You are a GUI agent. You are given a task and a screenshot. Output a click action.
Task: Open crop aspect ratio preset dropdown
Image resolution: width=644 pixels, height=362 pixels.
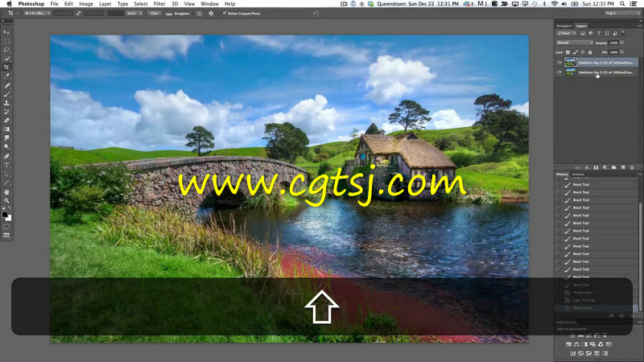pyautogui.click(x=37, y=14)
